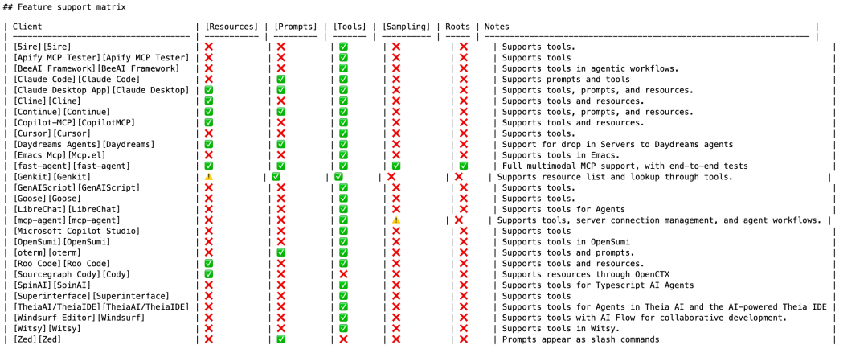Click the warning icon in the mcp-agent row

[x=396, y=220]
